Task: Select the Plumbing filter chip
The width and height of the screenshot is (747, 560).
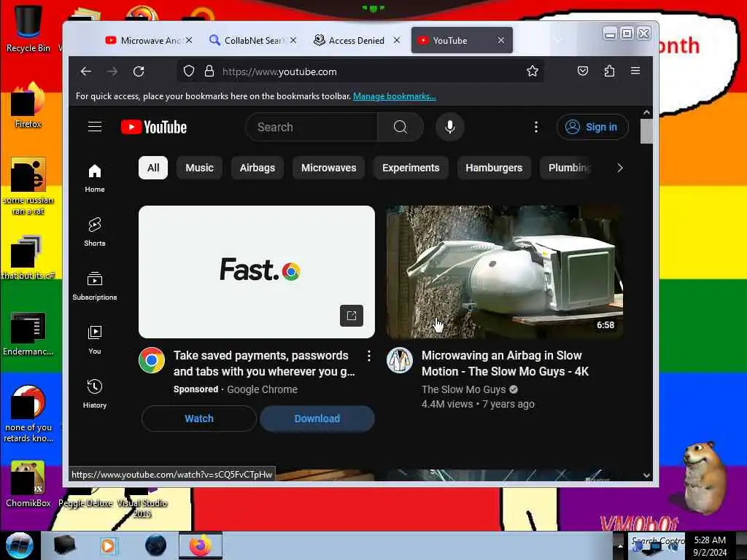Action: coord(567,168)
